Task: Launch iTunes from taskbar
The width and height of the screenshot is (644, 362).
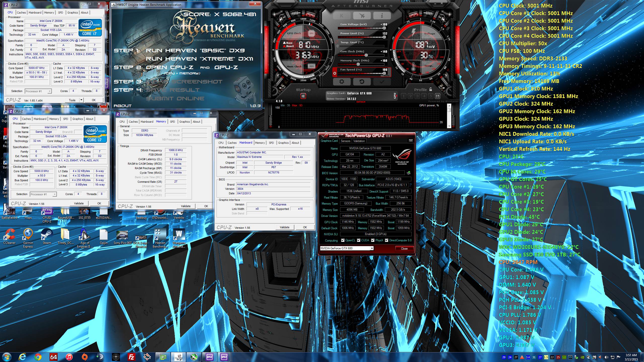Action: [69, 357]
